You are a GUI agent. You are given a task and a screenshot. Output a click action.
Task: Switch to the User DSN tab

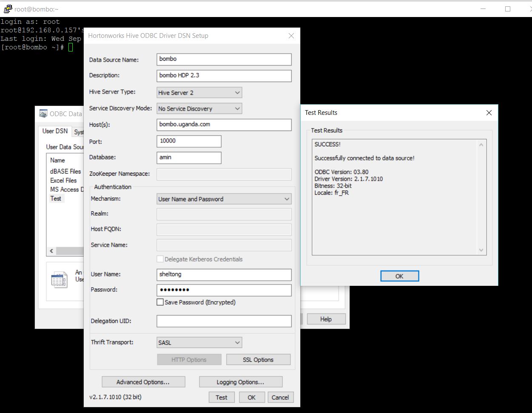pos(54,131)
